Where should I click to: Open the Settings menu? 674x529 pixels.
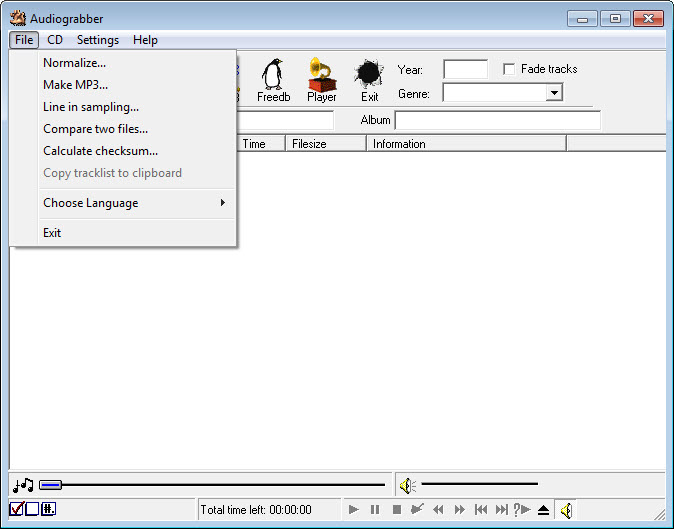click(x=98, y=40)
